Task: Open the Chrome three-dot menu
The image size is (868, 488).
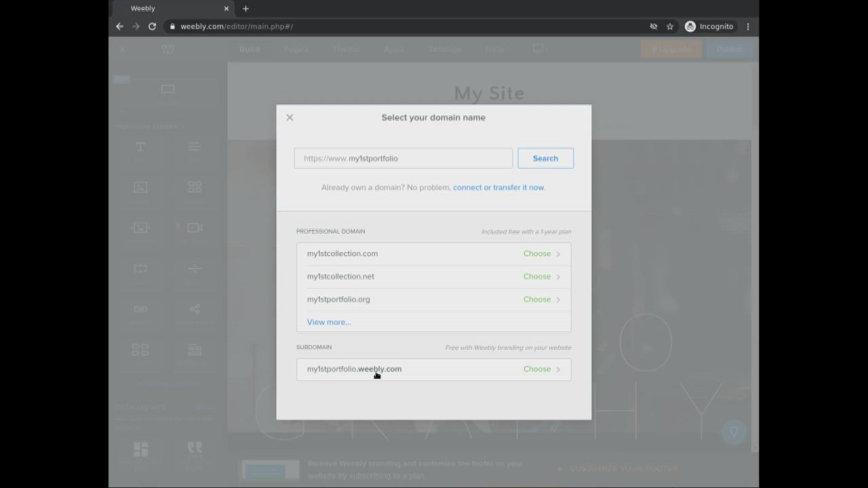Action: click(x=748, y=26)
